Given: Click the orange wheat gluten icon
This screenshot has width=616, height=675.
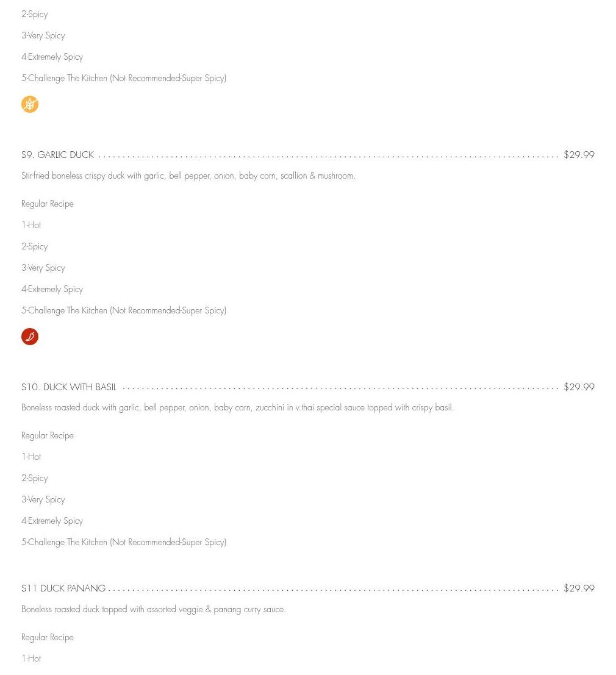Looking at the screenshot, I should pyautogui.click(x=30, y=104).
